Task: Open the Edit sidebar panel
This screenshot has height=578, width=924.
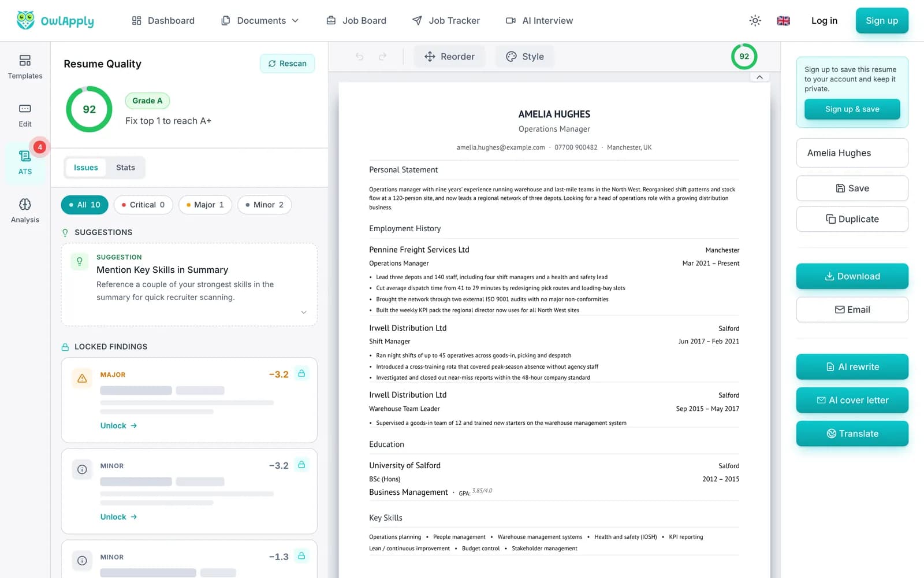Action: coord(25,115)
